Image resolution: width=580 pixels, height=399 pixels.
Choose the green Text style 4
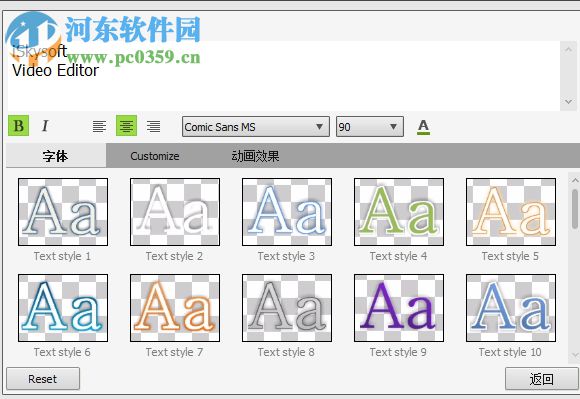click(x=399, y=212)
